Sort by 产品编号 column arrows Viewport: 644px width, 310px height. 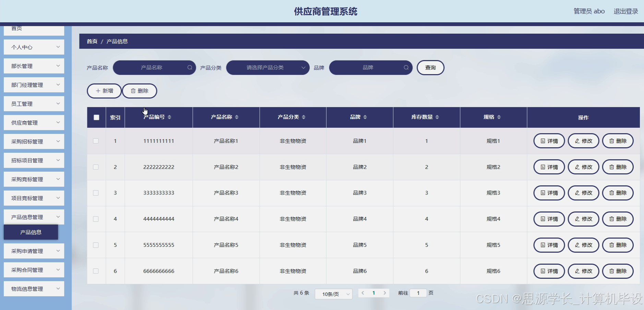tap(169, 117)
